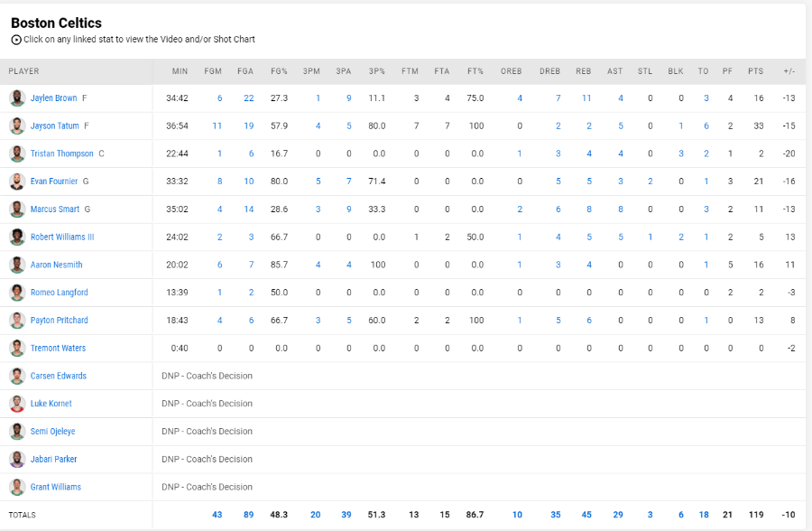The image size is (812, 531).
Task: Click Payton Pritchard's player headshot
Action: [x=17, y=321]
